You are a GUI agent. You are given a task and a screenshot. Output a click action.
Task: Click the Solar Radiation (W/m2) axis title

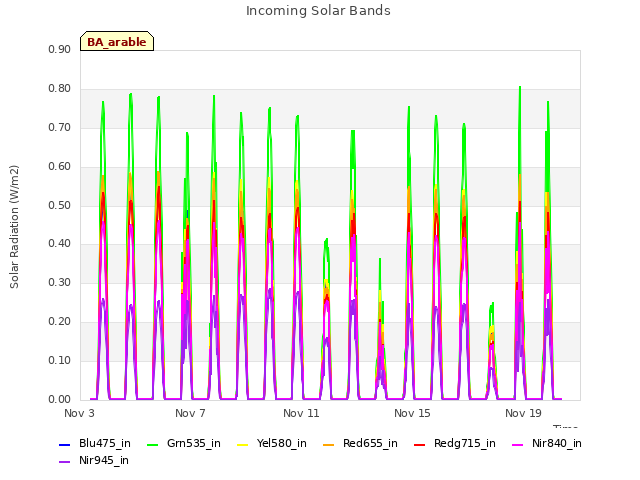click(14, 227)
